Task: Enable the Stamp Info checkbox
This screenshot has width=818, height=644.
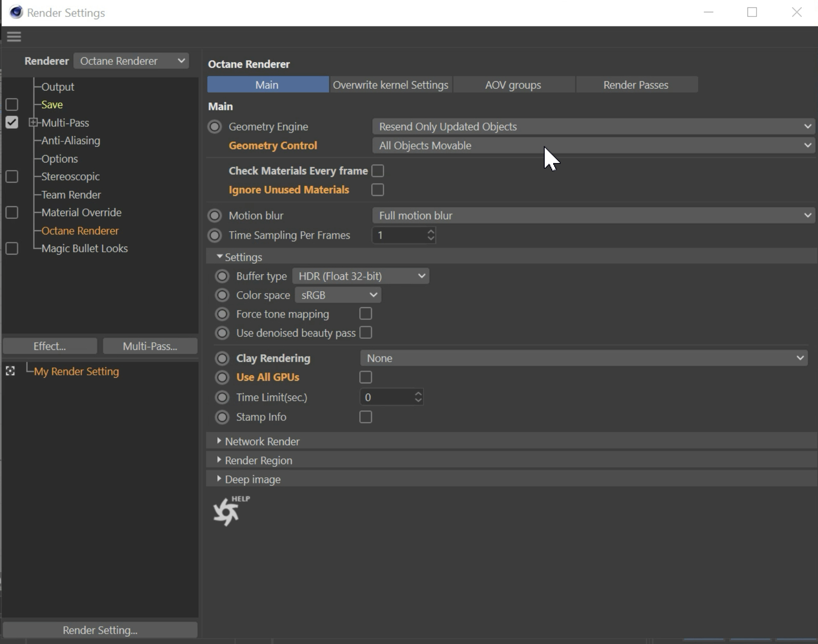Action: [365, 417]
